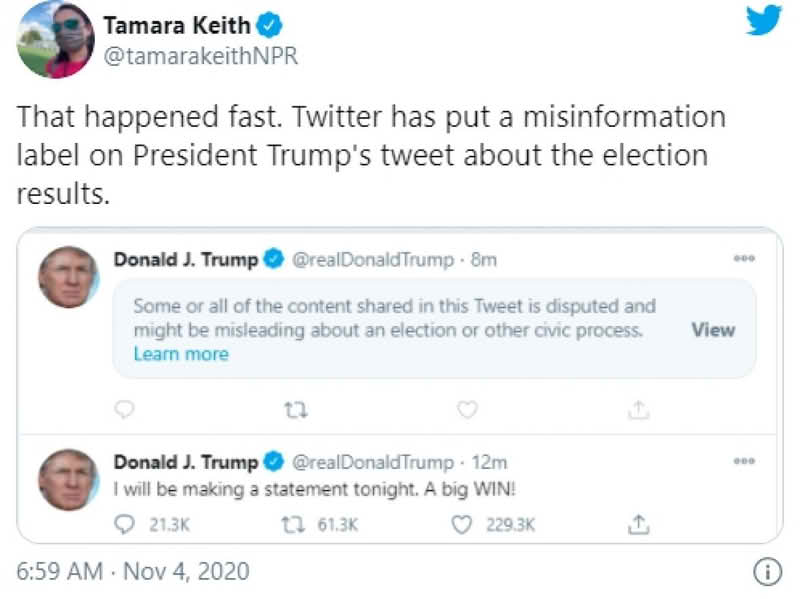The image size is (800, 599).
Task: View the hidden disputed tweet content
Action: tap(713, 330)
